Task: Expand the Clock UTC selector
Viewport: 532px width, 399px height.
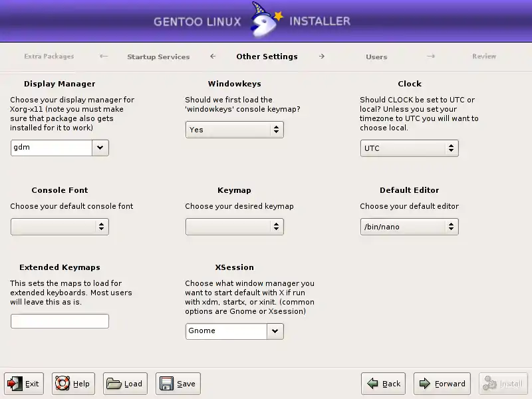Action: (409, 148)
